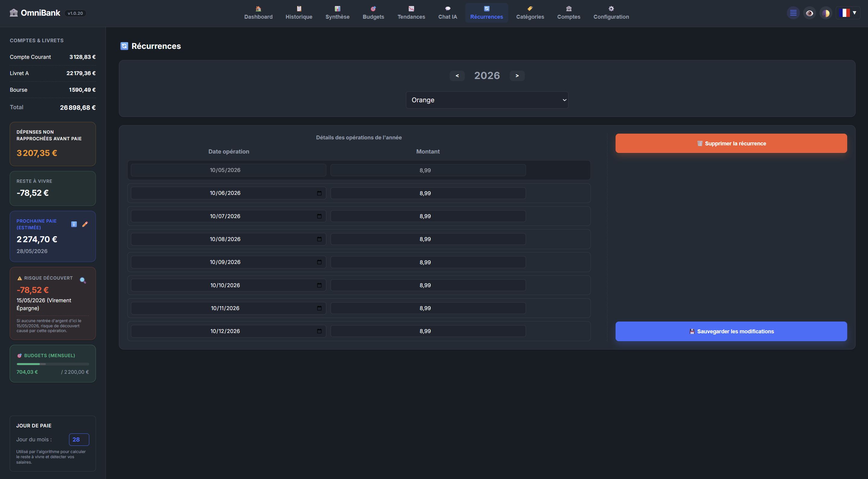
Task: Click the Livret A account row
Action: click(52, 73)
